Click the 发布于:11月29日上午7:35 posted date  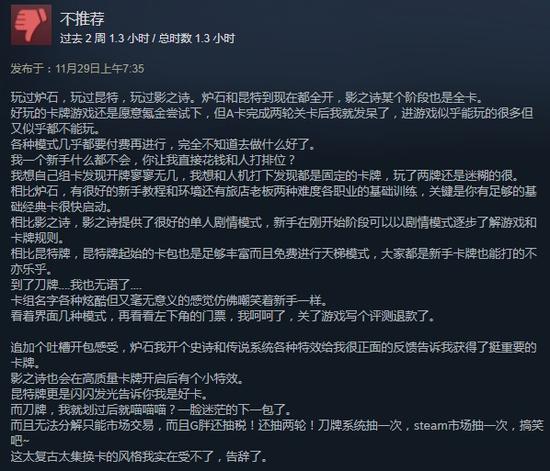(x=77, y=68)
